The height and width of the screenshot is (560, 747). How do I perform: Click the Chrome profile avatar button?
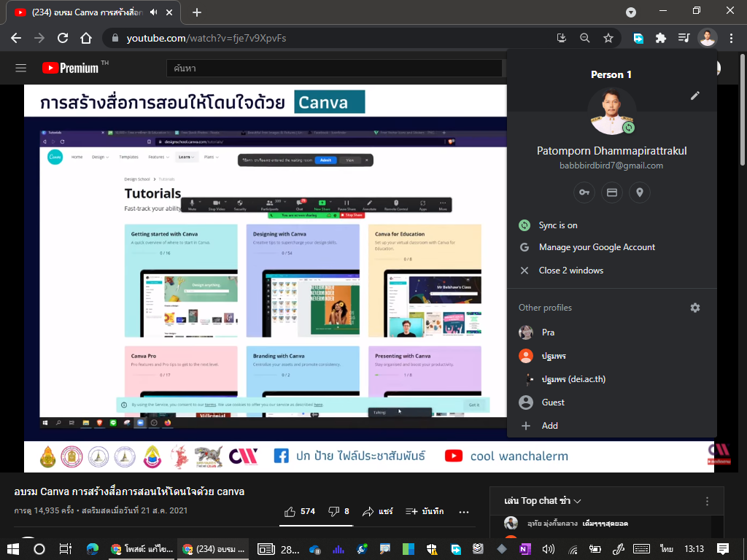(708, 38)
